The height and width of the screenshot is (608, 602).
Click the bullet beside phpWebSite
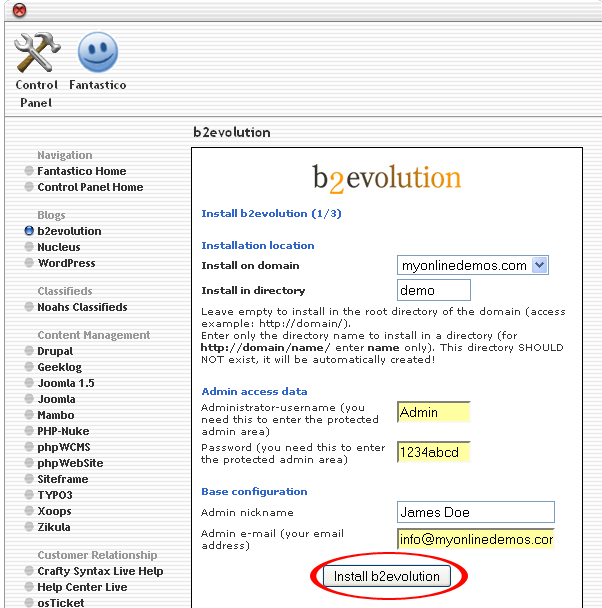click(29, 463)
